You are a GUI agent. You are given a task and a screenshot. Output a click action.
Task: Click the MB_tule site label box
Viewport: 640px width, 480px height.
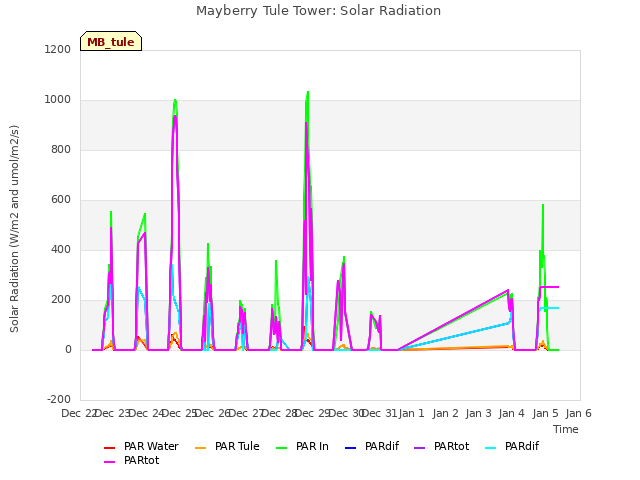click(111, 41)
